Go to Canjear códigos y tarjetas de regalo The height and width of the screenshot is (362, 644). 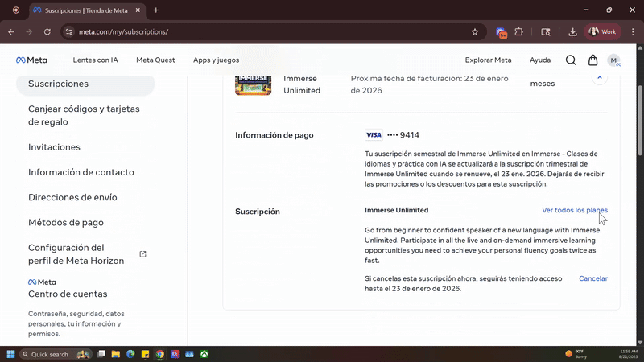tap(84, 115)
